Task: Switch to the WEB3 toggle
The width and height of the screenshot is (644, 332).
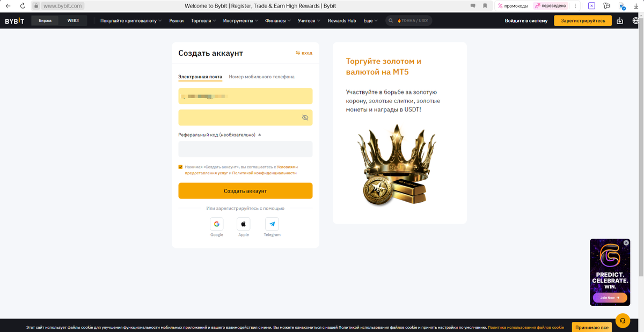Action: pos(73,21)
